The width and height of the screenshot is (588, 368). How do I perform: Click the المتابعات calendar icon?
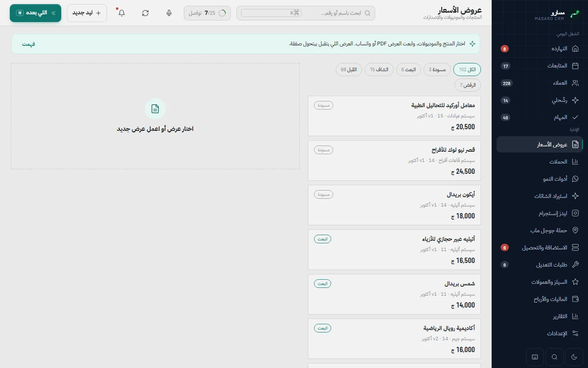575,66
